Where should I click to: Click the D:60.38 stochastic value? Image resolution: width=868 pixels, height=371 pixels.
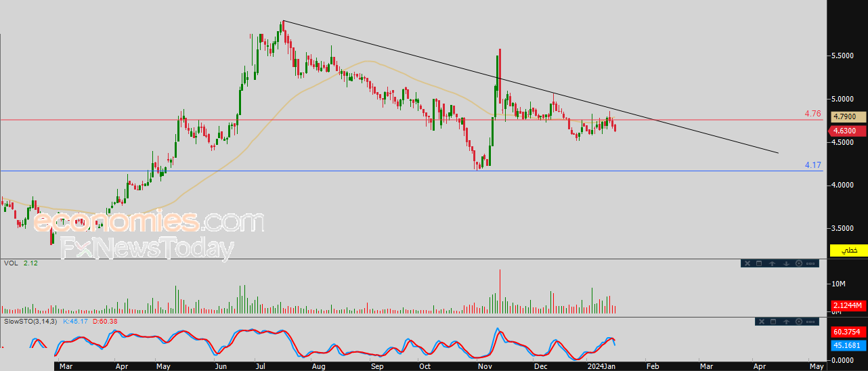(104, 322)
